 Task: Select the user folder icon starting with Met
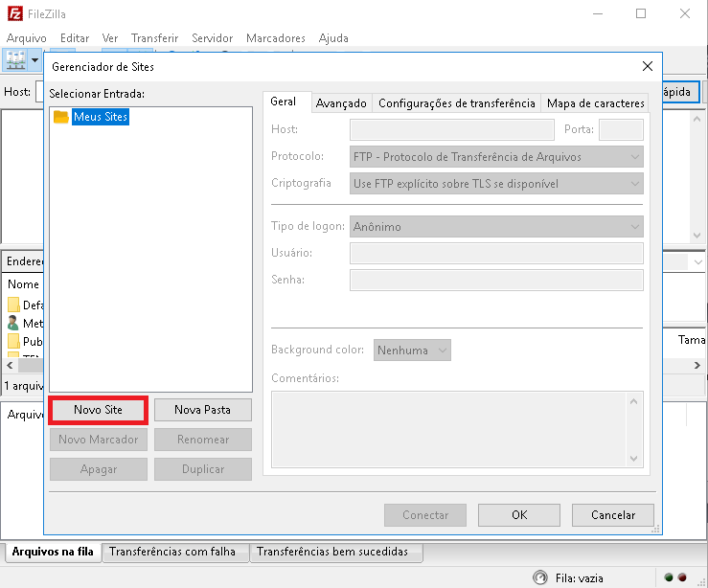pyautogui.click(x=13, y=324)
